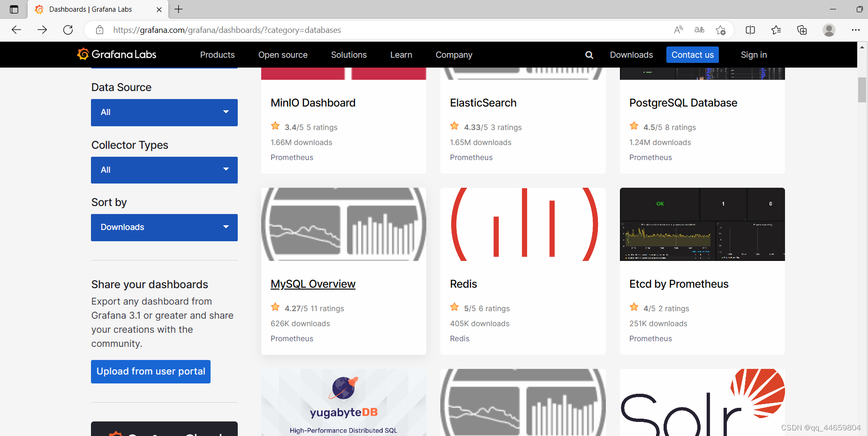The width and height of the screenshot is (868, 436).
Task: Open the Etcd by Prometheus title
Action: [679, 284]
